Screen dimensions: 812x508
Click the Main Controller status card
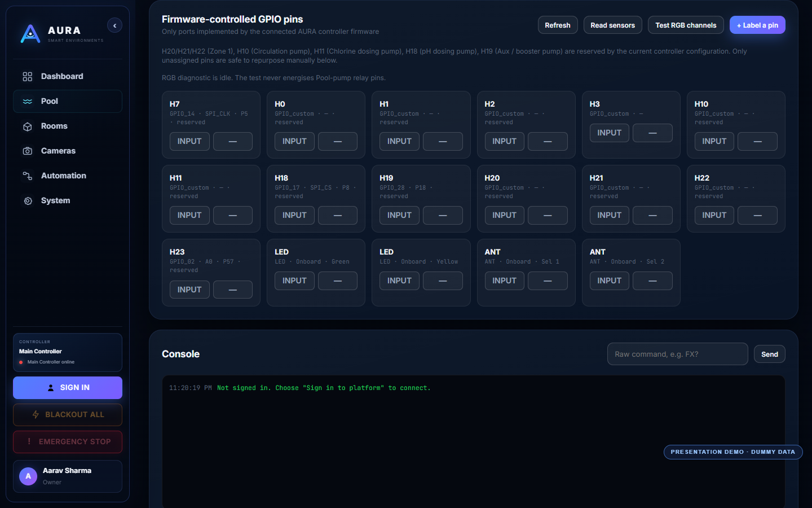click(68, 352)
